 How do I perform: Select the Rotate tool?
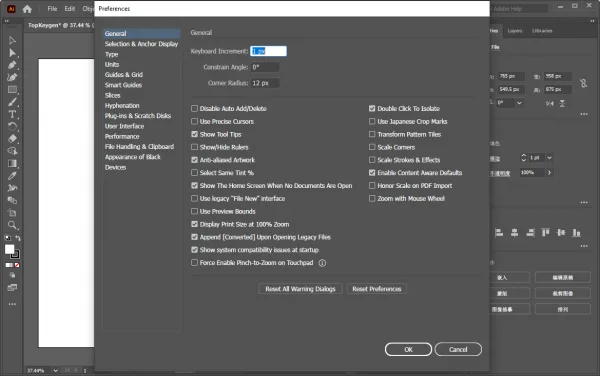click(12, 127)
